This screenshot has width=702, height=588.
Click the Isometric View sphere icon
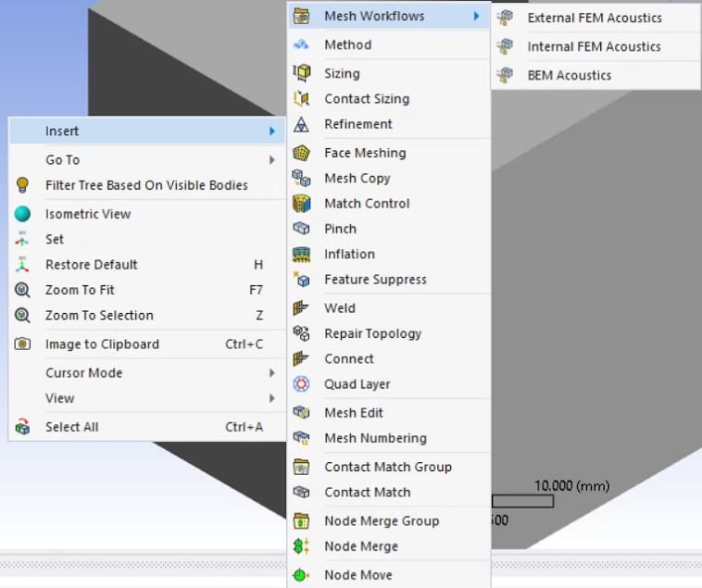(x=22, y=214)
